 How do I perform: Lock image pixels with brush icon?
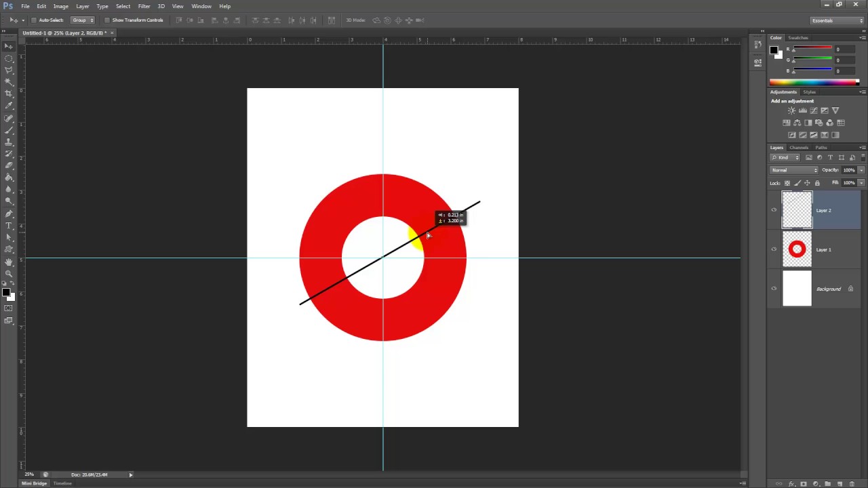tap(797, 183)
